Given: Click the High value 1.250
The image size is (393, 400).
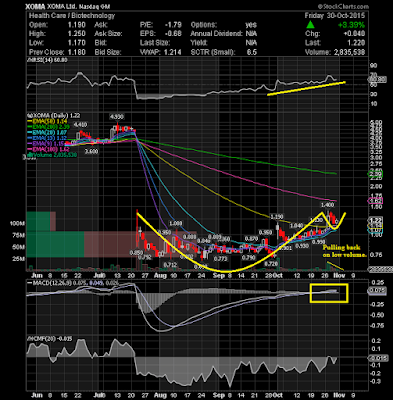Looking at the screenshot, I should point(77,34).
